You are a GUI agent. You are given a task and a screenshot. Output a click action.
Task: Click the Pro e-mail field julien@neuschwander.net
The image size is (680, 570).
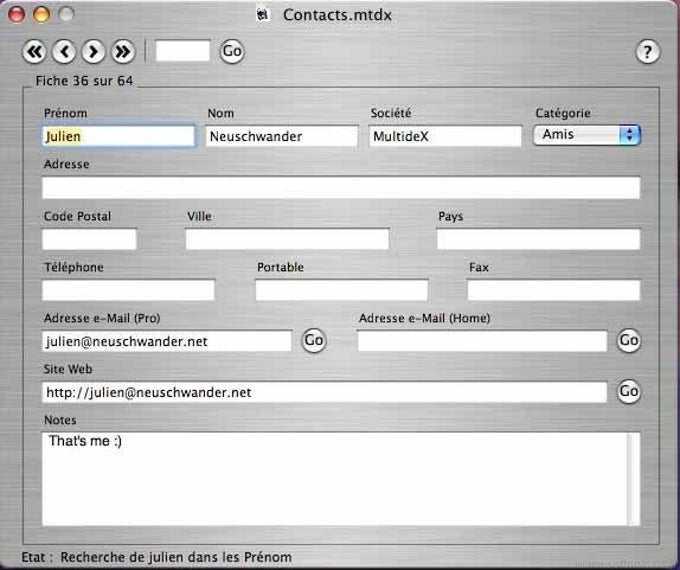tap(167, 341)
